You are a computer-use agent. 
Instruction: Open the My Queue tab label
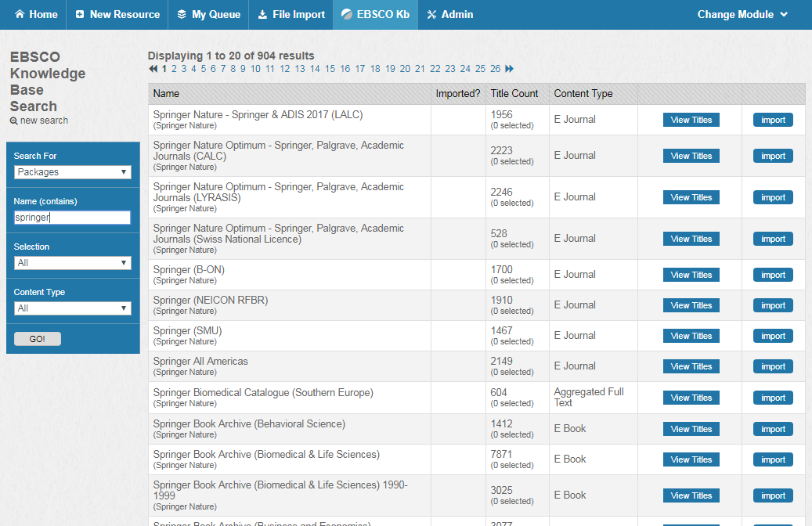point(216,15)
